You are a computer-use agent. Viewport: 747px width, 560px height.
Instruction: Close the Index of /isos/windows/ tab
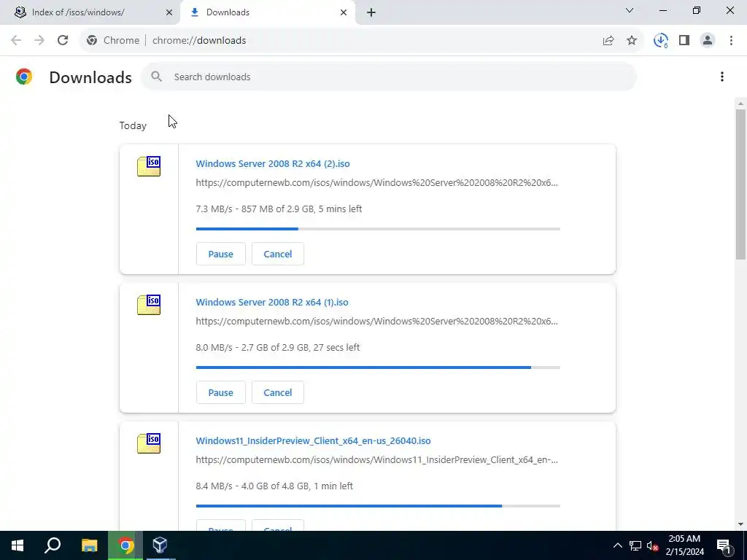tap(169, 12)
